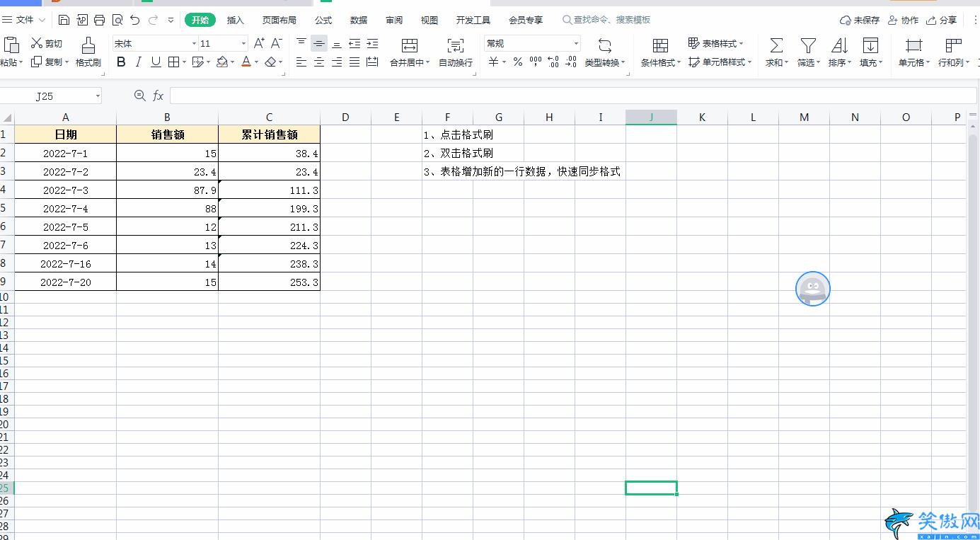Click the search commands field 查找命令

[x=606, y=20]
